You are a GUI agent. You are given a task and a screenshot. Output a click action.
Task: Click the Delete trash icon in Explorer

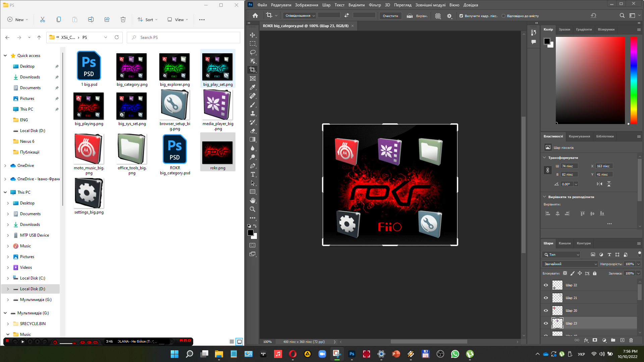click(123, 19)
